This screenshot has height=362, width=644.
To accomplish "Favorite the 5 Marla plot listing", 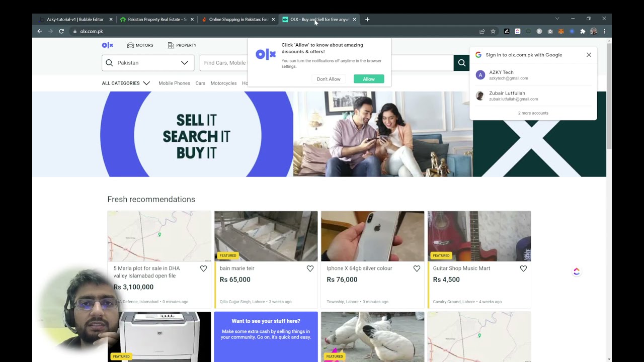I will coord(203,268).
